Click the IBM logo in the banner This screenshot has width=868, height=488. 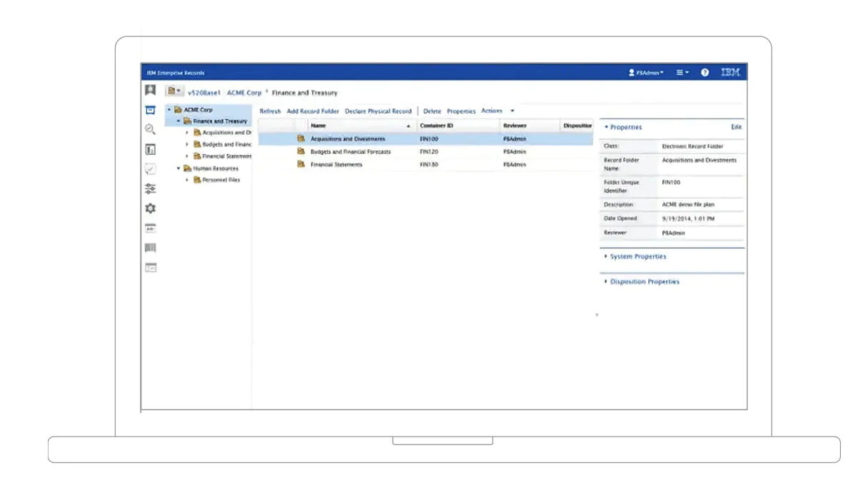click(730, 71)
